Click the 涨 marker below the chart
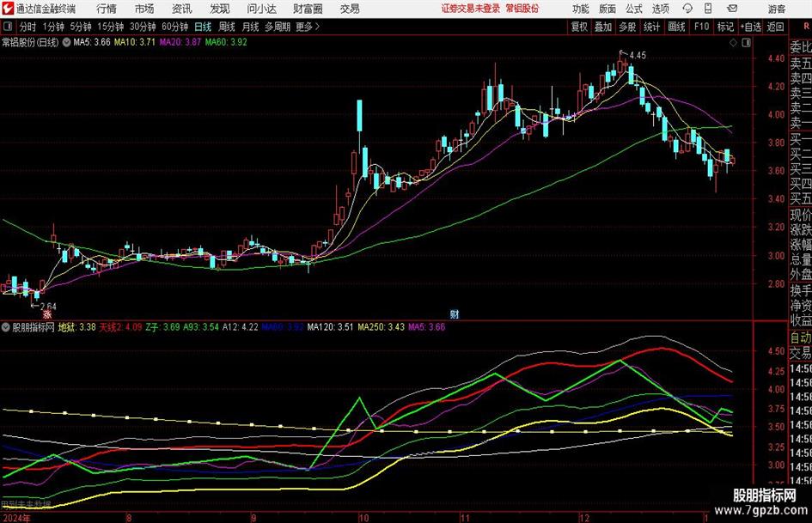 coord(47,313)
